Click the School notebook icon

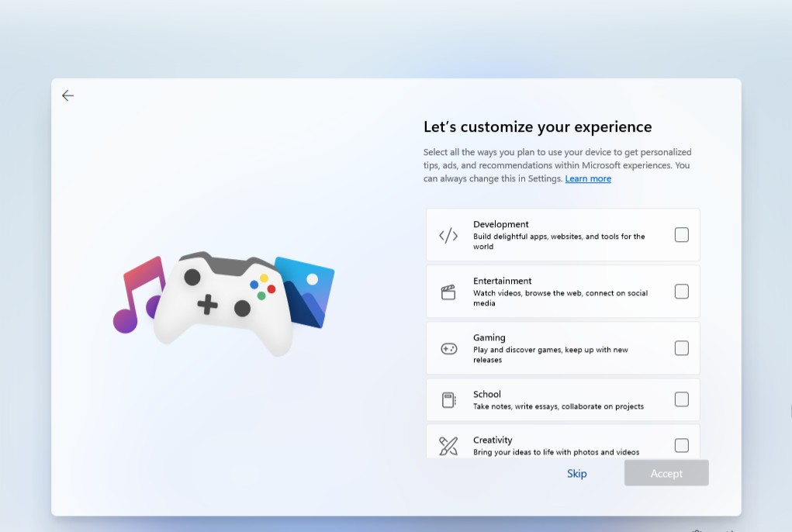click(x=448, y=400)
